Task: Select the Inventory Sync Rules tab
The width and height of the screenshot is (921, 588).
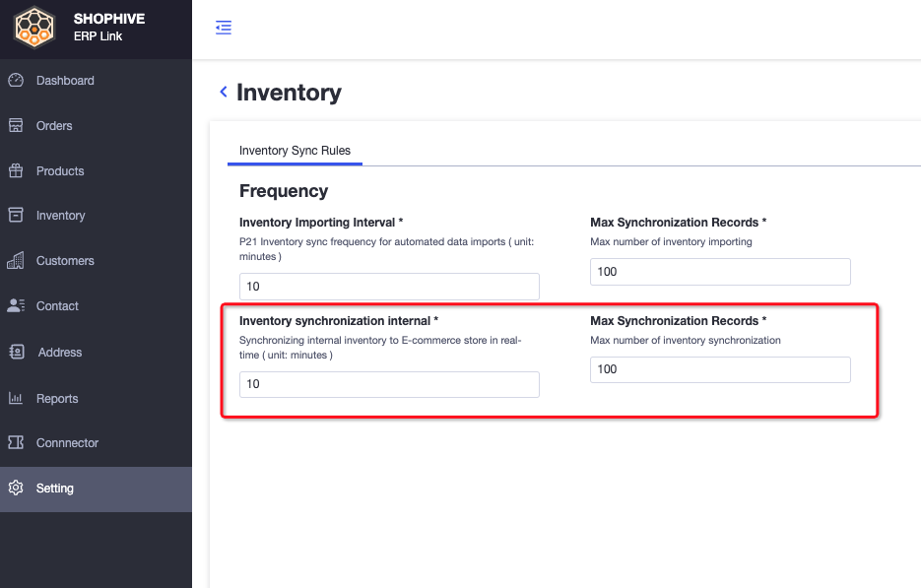Action: (x=295, y=151)
